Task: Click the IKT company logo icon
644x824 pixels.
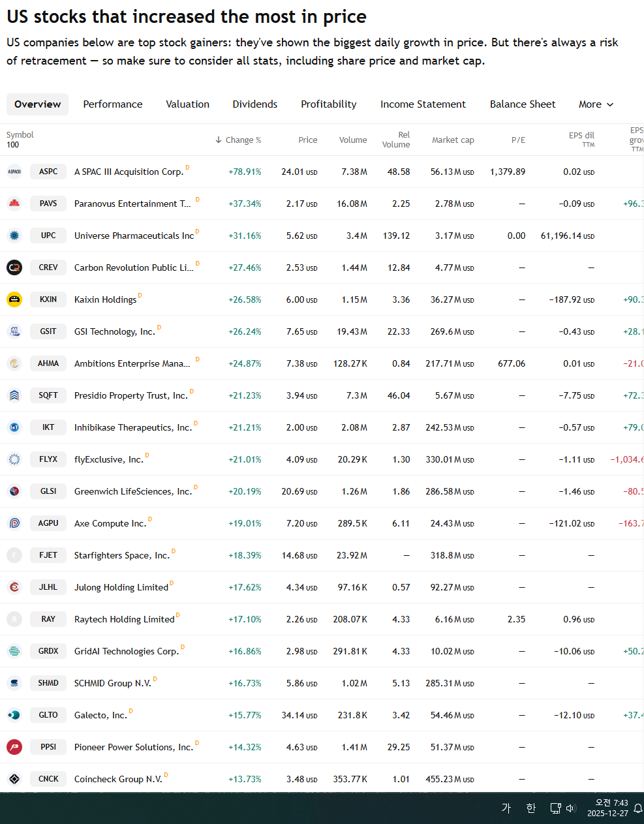Action: [x=14, y=427]
